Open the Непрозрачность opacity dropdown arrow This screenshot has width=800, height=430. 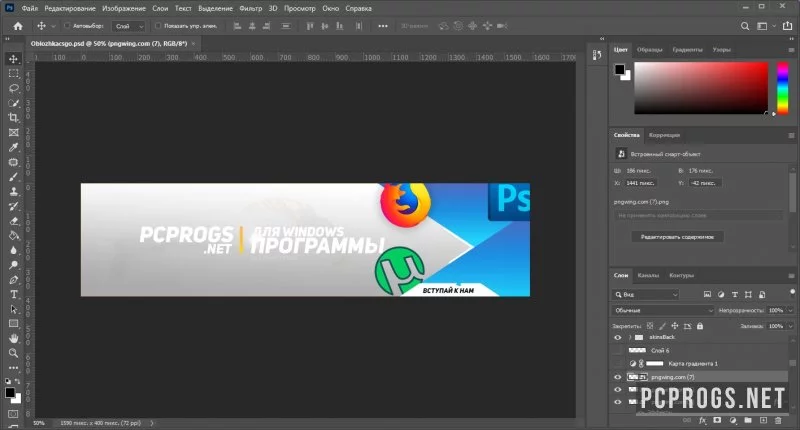[791, 310]
